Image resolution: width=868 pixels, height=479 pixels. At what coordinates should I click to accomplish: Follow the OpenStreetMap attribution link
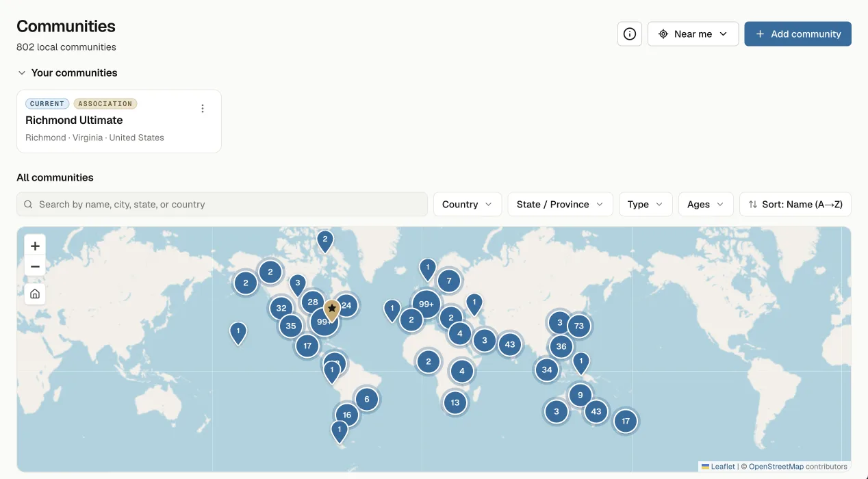tap(776, 467)
